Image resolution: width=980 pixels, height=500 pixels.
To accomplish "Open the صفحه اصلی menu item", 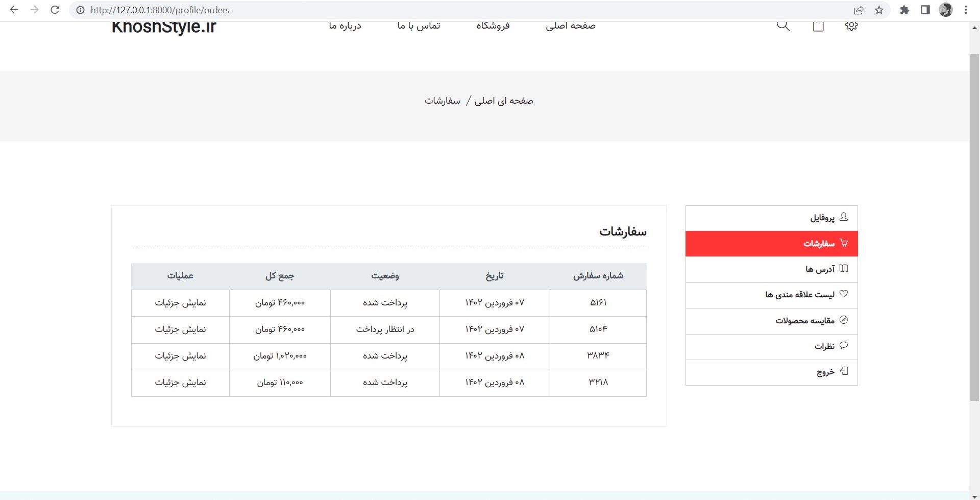I will click(572, 25).
